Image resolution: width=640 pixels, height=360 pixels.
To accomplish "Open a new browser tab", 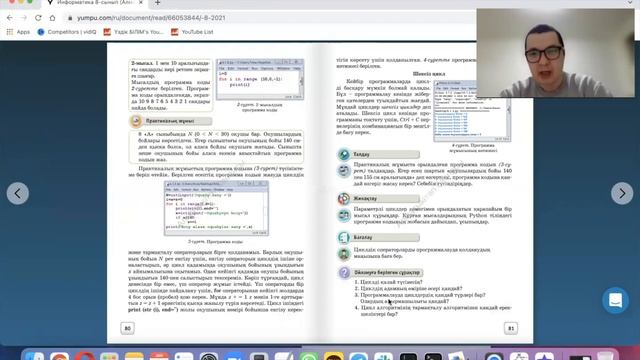I will (x=158, y=3).
